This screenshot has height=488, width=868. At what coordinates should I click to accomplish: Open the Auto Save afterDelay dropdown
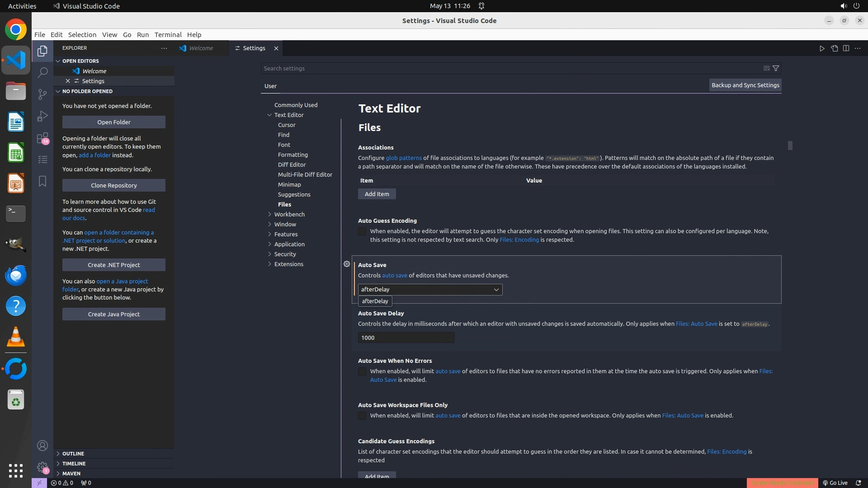[430, 290]
